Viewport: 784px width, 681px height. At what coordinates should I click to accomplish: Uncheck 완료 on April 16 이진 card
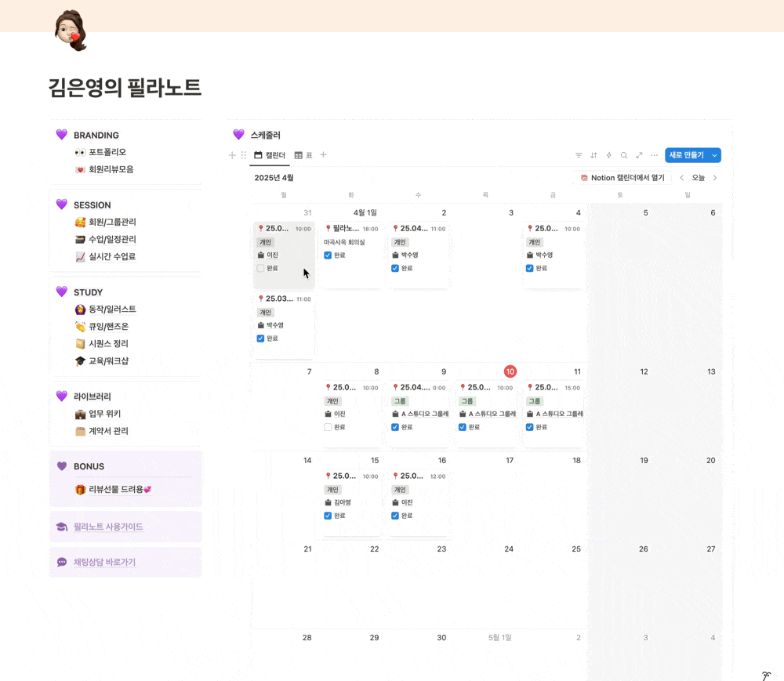point(395,516)
